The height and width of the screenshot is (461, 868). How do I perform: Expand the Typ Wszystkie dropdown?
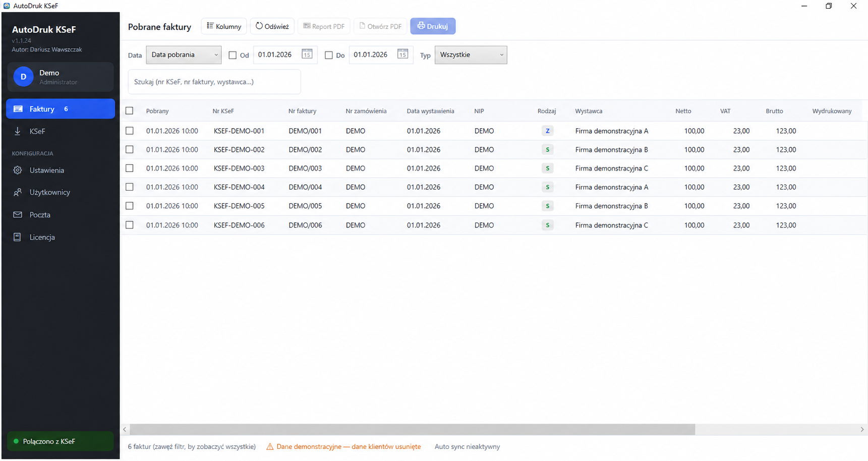coord(471,55)
